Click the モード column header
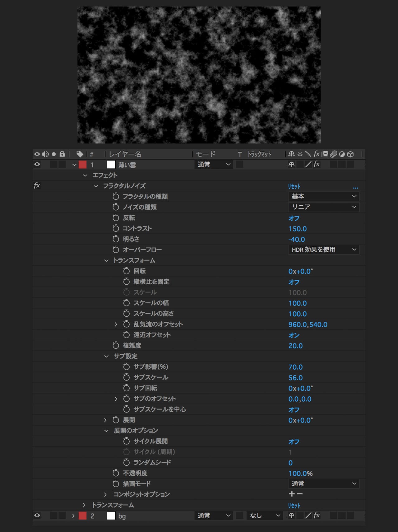Viewport: 398px width, 532px height. tap(206, 154)
